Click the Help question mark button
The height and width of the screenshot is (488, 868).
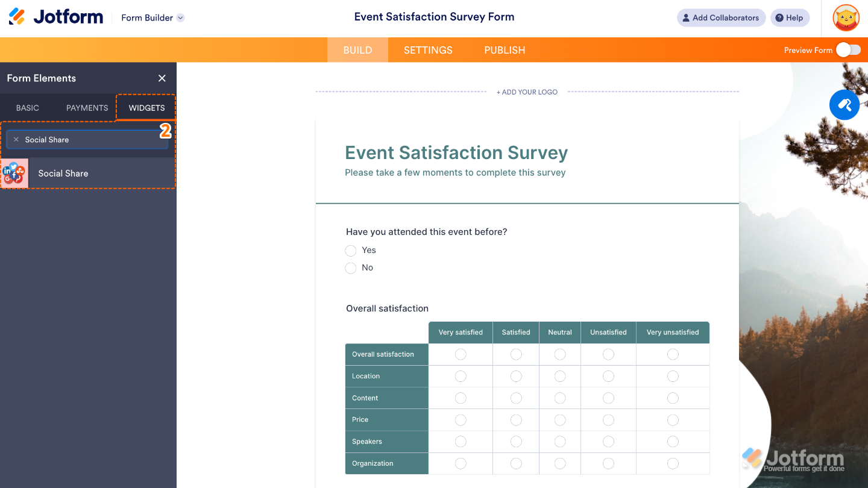[x=789, y=17]
